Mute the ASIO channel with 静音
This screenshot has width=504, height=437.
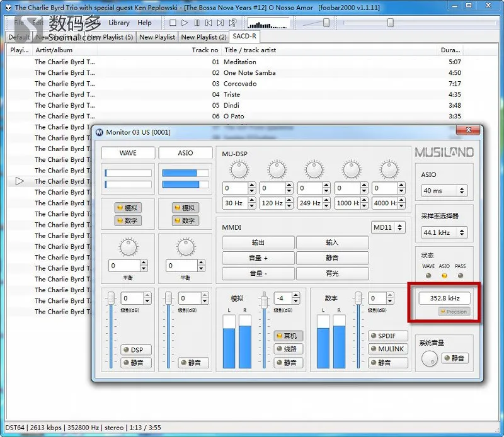coord(193,363)
